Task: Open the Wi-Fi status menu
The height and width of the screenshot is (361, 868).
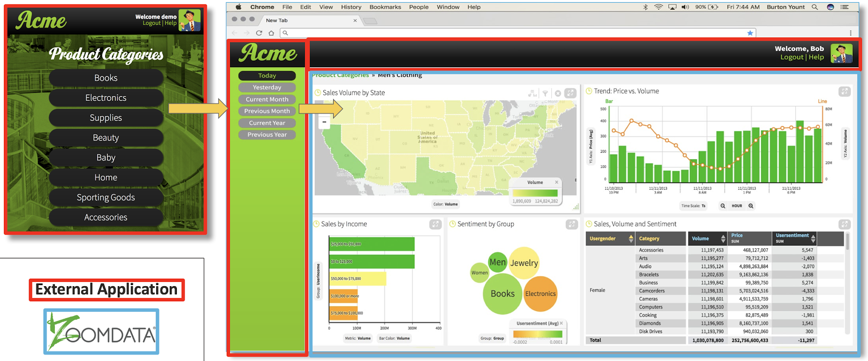Action: click(659, 7)
